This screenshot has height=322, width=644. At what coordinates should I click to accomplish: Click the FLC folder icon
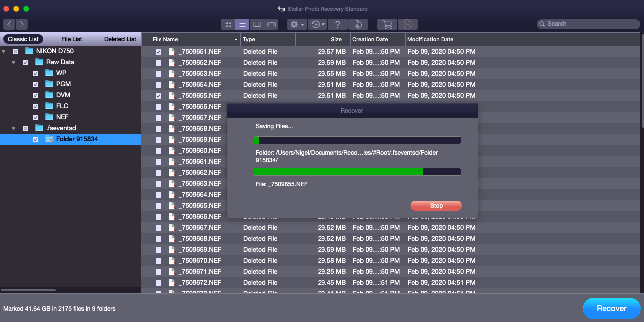tap(49, 106)
